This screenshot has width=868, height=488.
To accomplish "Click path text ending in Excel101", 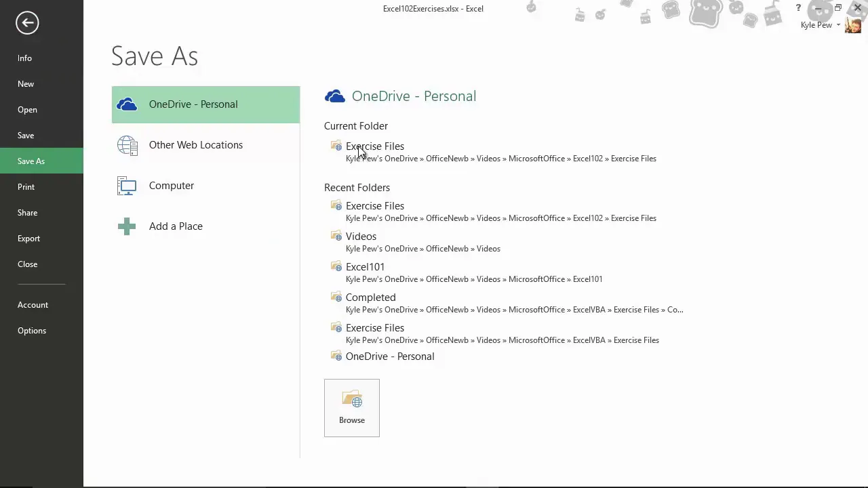I will [474, 279].
